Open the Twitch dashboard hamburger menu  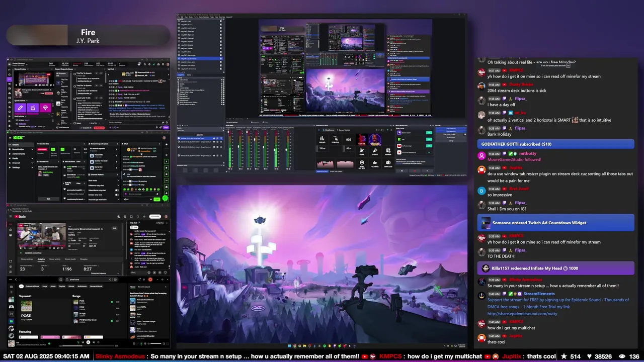[x=10, y=64]
